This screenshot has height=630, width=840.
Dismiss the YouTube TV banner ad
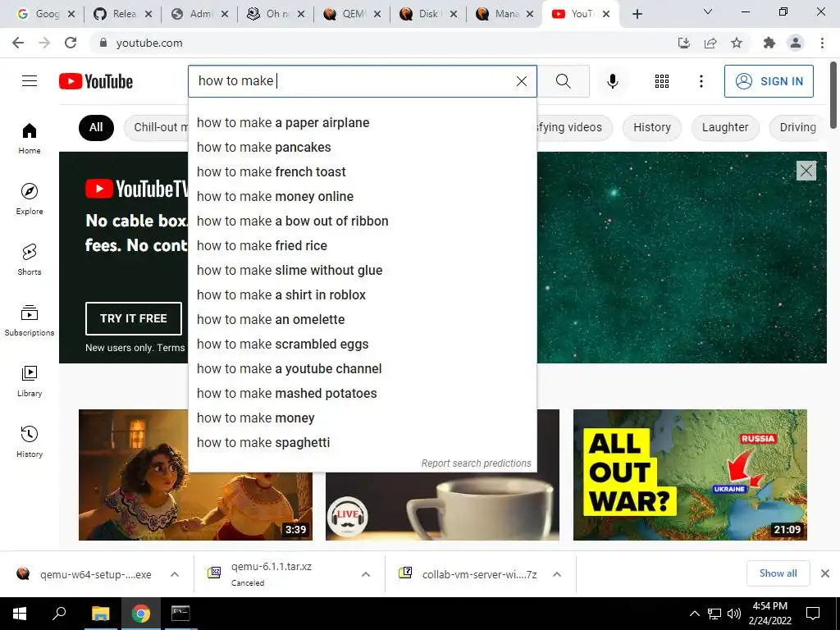point(806,171)
